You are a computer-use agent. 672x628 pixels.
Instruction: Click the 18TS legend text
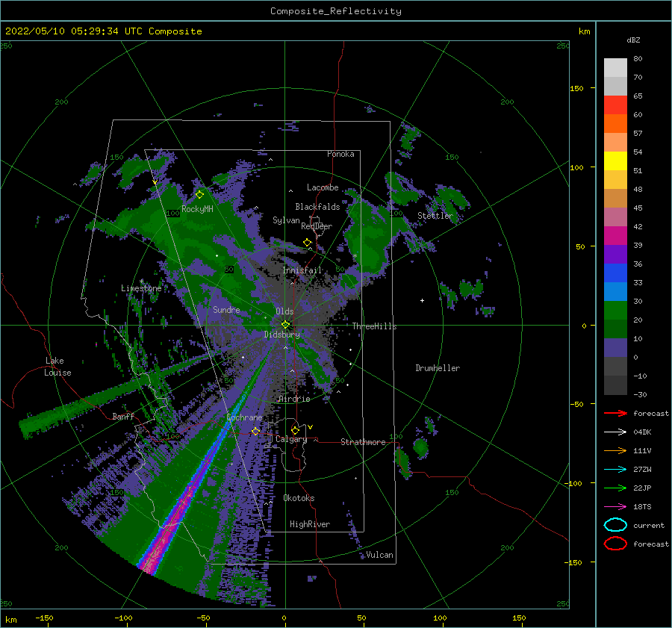pos(642,507)
